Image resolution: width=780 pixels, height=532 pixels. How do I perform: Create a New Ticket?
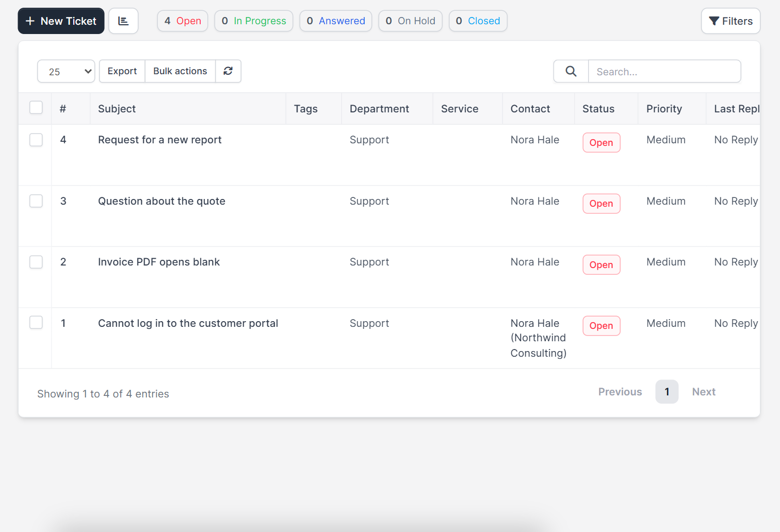tap(61, 21)
